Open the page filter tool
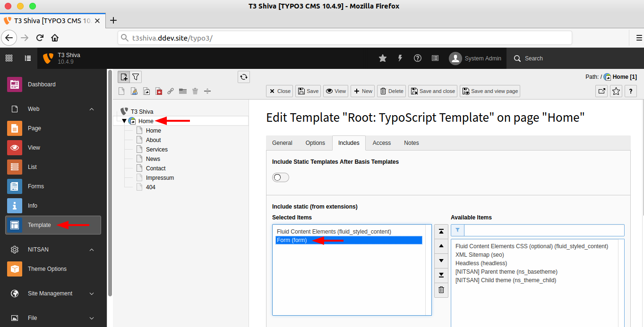Screen dimensions: 644x327 coord(136,76)
